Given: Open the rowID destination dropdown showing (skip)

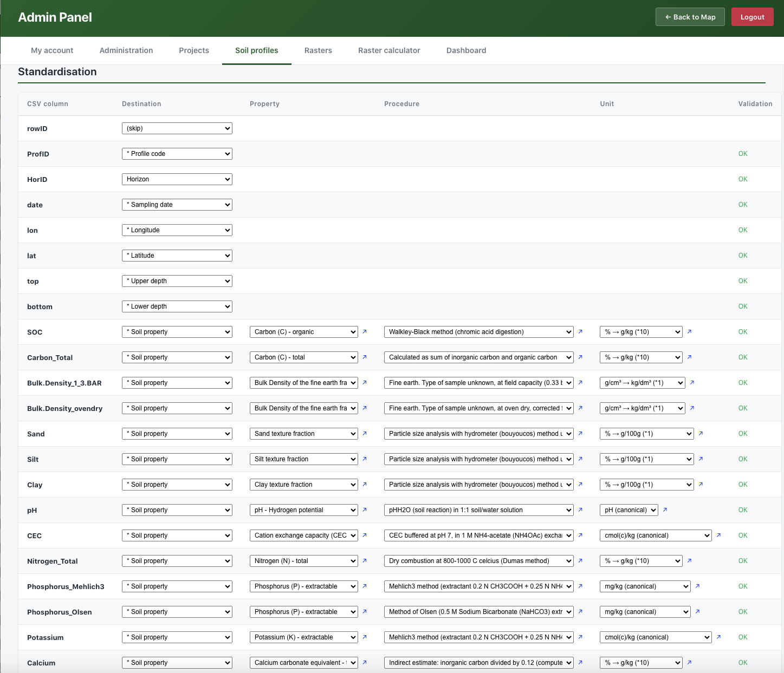Looking at the screenshot, I should (177, 128).
